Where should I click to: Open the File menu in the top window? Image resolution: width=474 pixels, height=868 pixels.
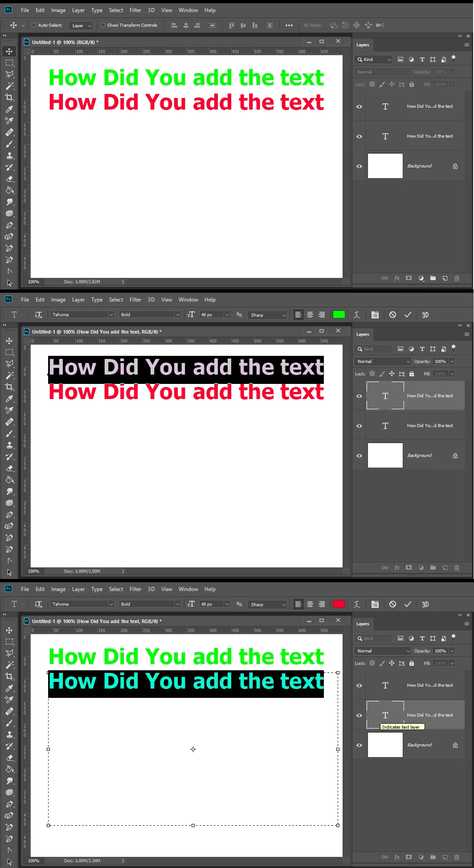click(25, 10)
